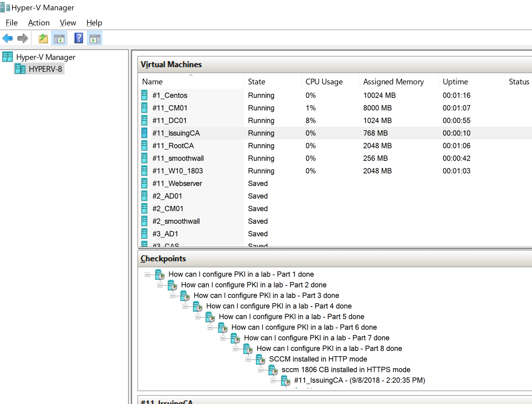This screenshot has height=404, width=532.
Task: Select checkpoint text 'How can I configure PKI in a lab - Part 8 done'
Action: point(329,348)
